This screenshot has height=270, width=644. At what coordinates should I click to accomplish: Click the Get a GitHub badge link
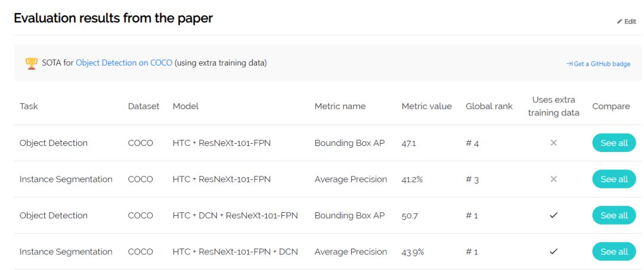point(598,64)
